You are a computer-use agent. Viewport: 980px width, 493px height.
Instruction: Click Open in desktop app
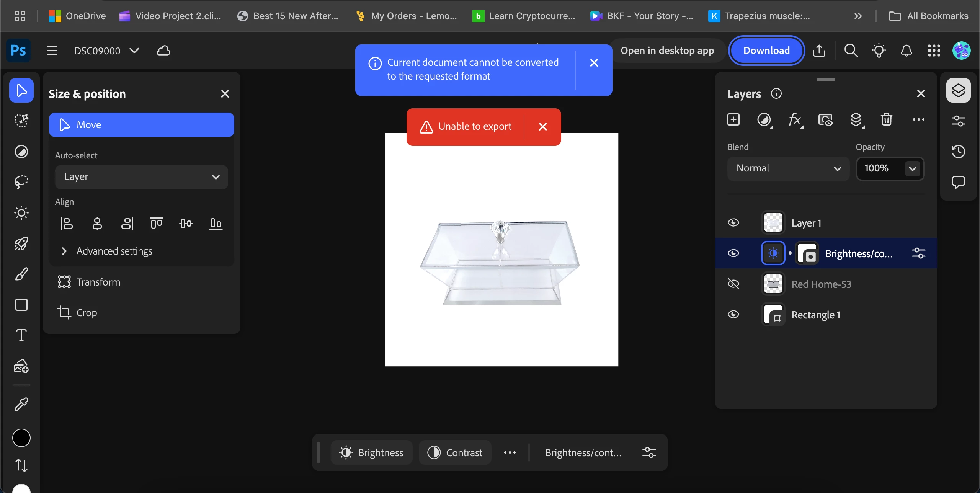point(667,51)
